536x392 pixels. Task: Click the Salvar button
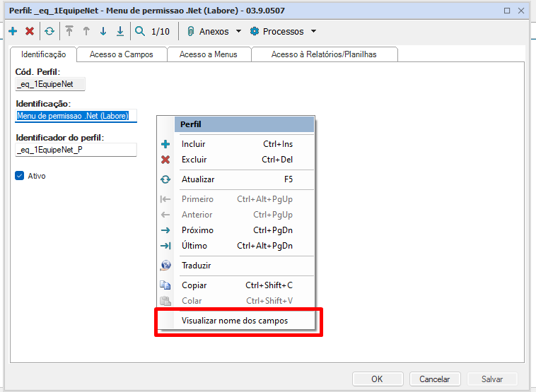492,379
